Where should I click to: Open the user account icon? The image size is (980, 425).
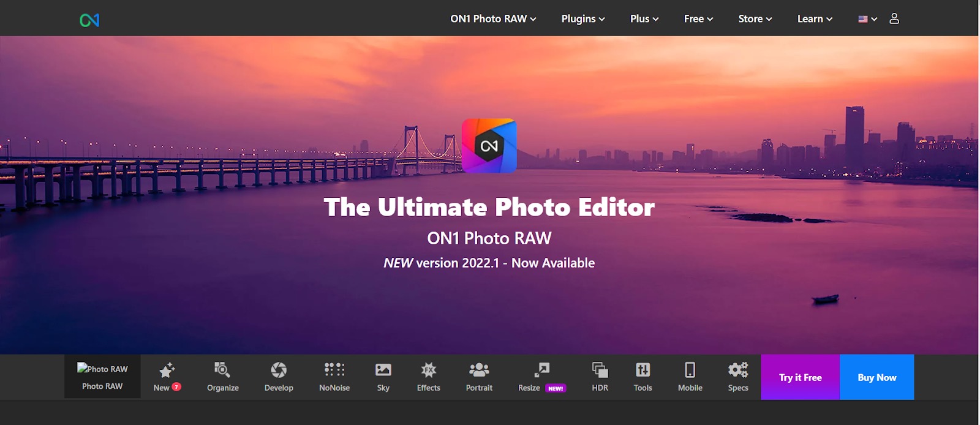pos(894,18)
